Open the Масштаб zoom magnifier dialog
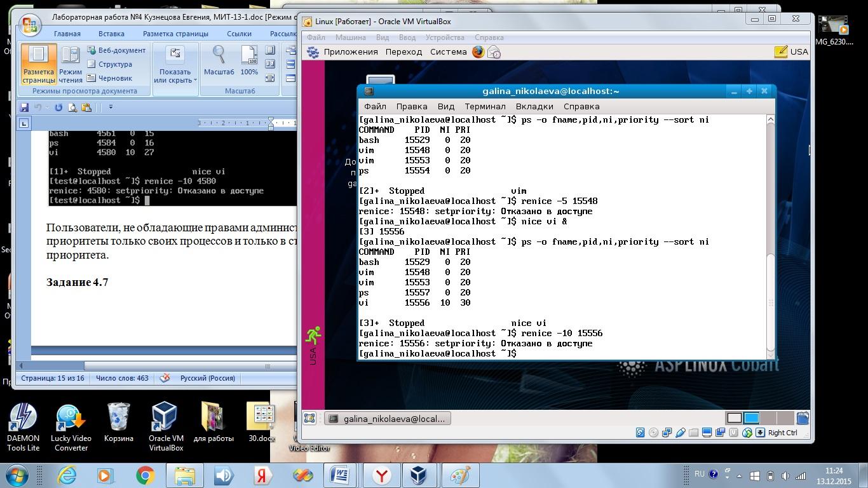This screenshot has height=488, width=868. [x=219, y=61]
